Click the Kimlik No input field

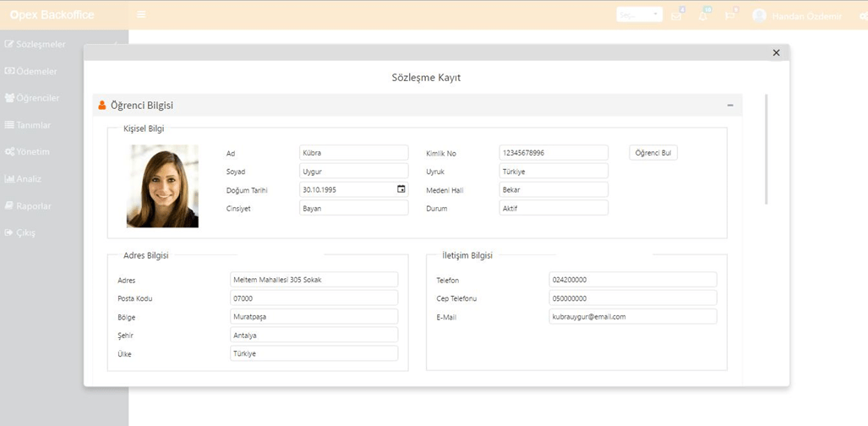click(x=554, y=153)
